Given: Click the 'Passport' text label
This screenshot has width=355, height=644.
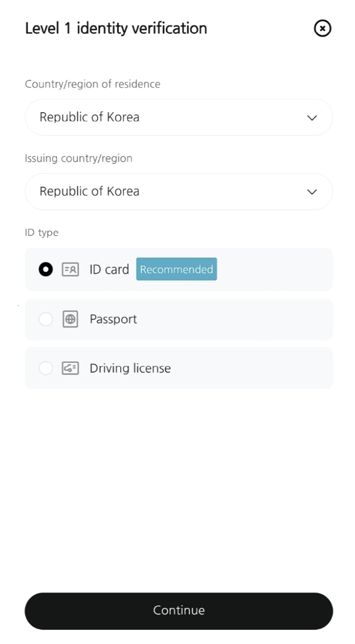Looking at the screenshot, I should (113, 319).
